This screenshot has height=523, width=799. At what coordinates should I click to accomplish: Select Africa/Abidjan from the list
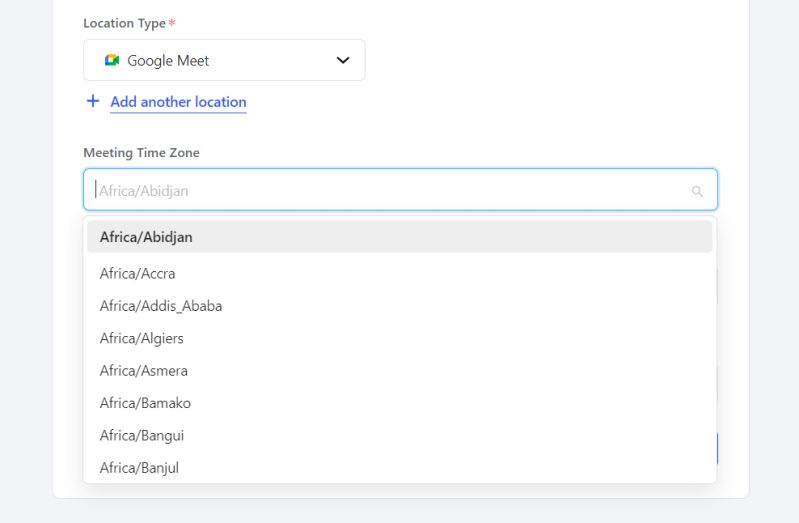tap(146, 237)
